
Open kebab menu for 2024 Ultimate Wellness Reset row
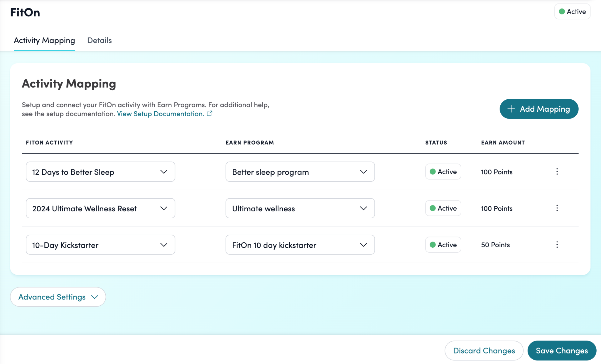(x=557, y=208)
